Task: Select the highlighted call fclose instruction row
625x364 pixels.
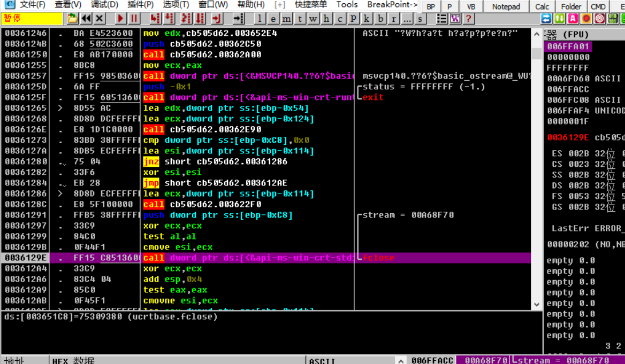Action: [268, 258]
